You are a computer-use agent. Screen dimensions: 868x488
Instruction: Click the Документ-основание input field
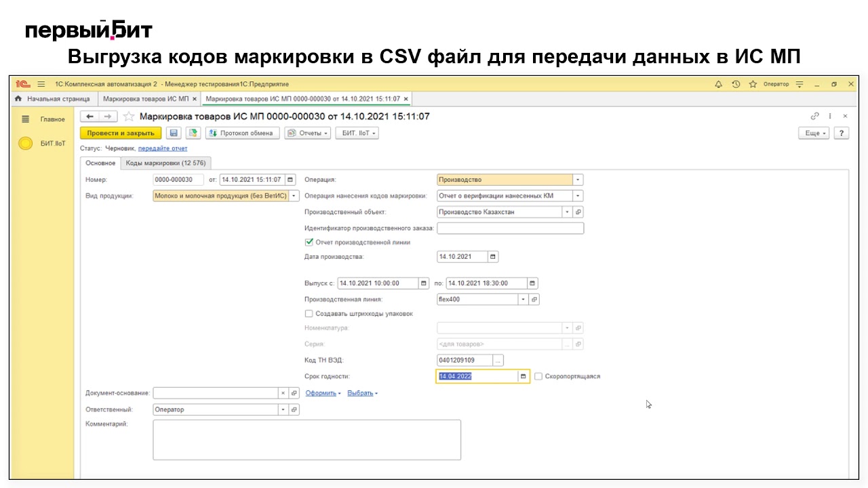[216, 393]
